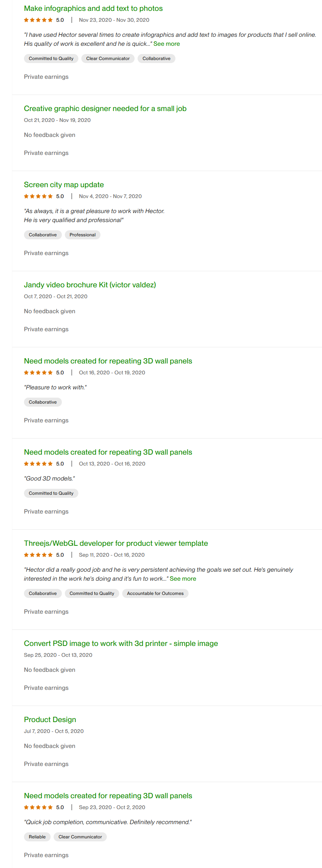The image size is (322, 868).
Task: Open 3D wall panels job ending Oct 2, 2020
Action: click(x=108, y=796)
